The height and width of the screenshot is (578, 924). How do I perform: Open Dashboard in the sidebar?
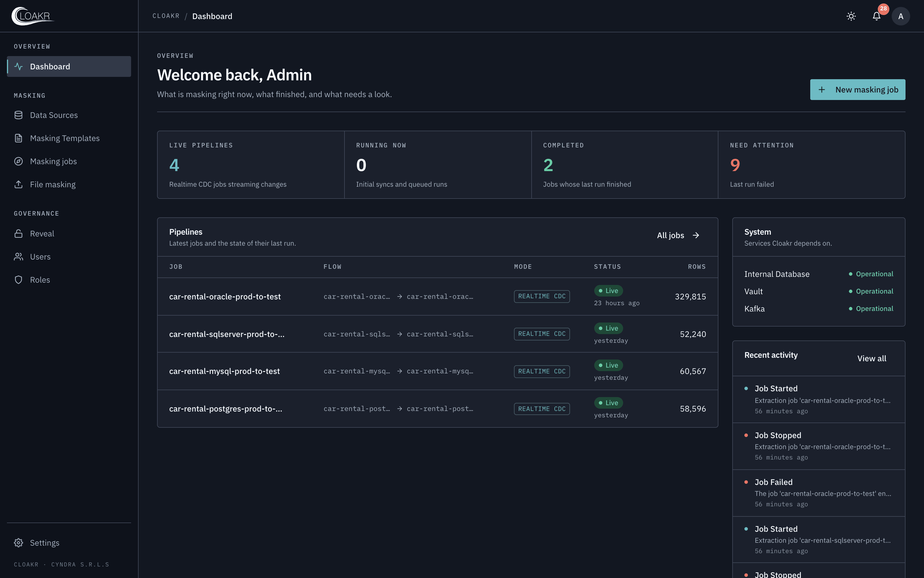(x=69, y=66)
